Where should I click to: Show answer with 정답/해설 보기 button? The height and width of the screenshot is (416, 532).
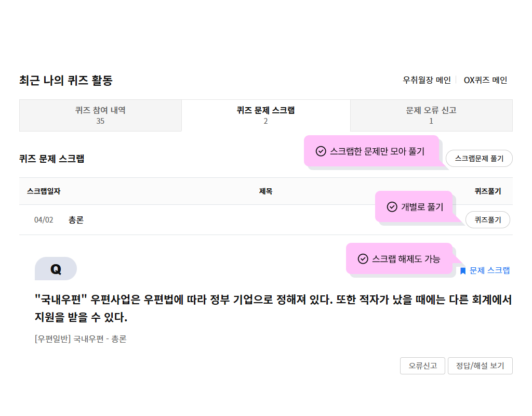point(480,366)
